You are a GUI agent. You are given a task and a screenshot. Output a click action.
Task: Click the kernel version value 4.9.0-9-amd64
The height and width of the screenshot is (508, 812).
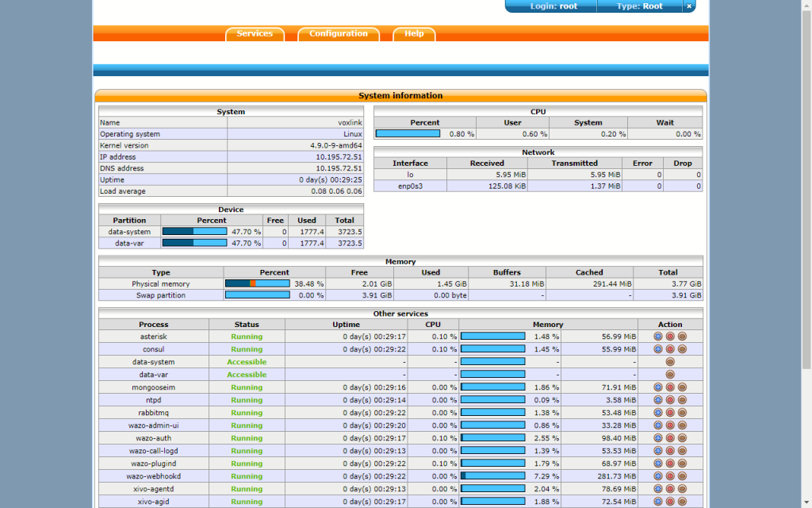tap(336, 146)
